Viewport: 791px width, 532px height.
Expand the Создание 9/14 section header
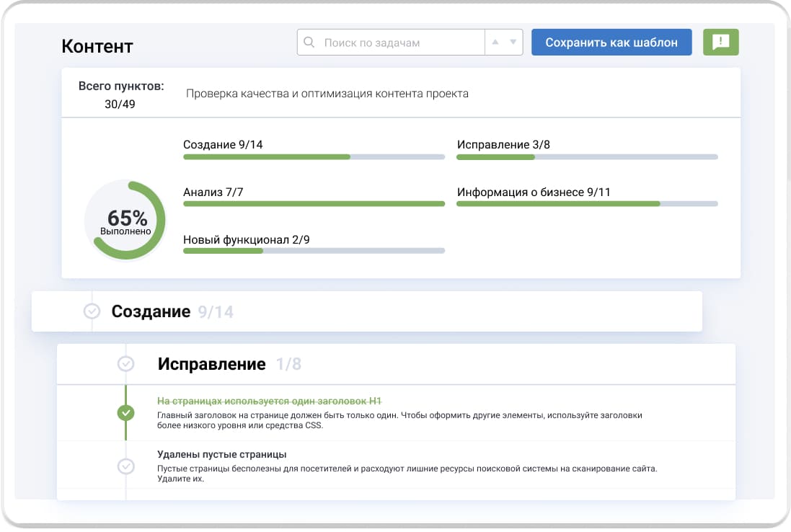(x=172, y=311)
